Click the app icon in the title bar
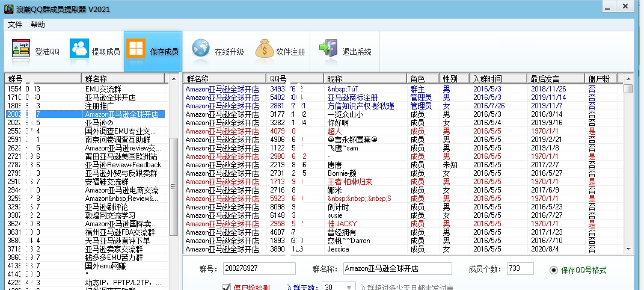This screenshot has width=644, height=290. [x=9, y=8]
